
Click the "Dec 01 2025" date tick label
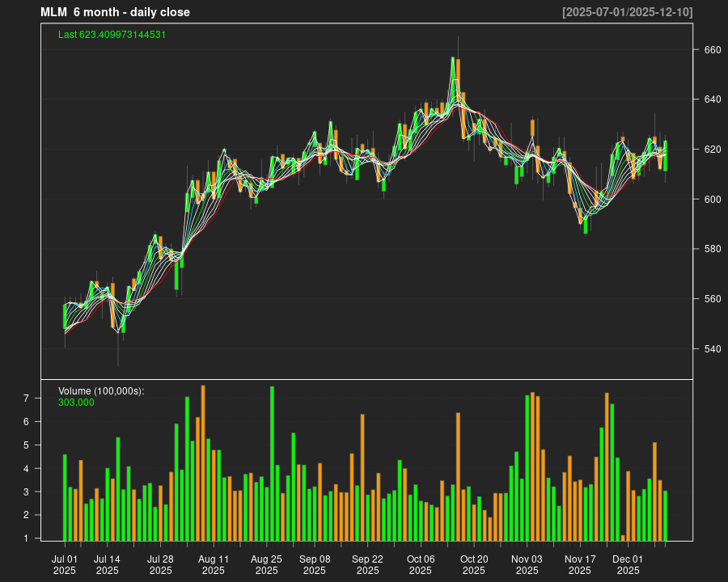pos(628,564)
